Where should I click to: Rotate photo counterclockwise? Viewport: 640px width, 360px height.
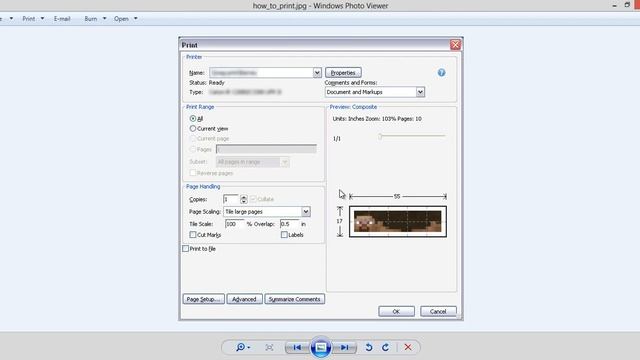pyautogui.click(x=369, y=347)
